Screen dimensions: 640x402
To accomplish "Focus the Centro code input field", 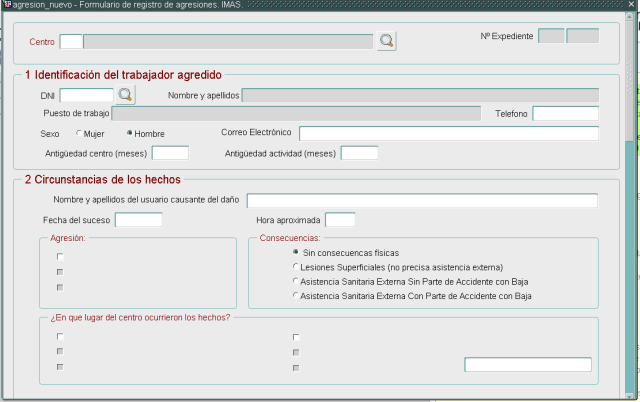I will (71, 42).
